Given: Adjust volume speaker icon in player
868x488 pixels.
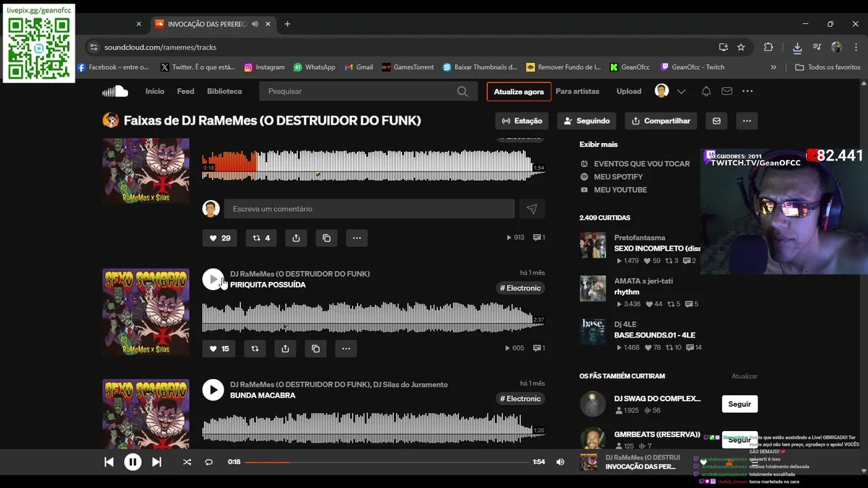Looking at the screenshot, I should coord(560,462).
